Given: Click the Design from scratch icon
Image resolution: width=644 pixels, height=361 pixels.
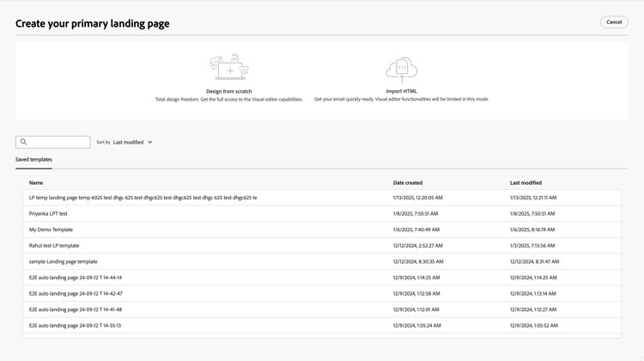Looking at the screenshot, I should click(229, 66).
